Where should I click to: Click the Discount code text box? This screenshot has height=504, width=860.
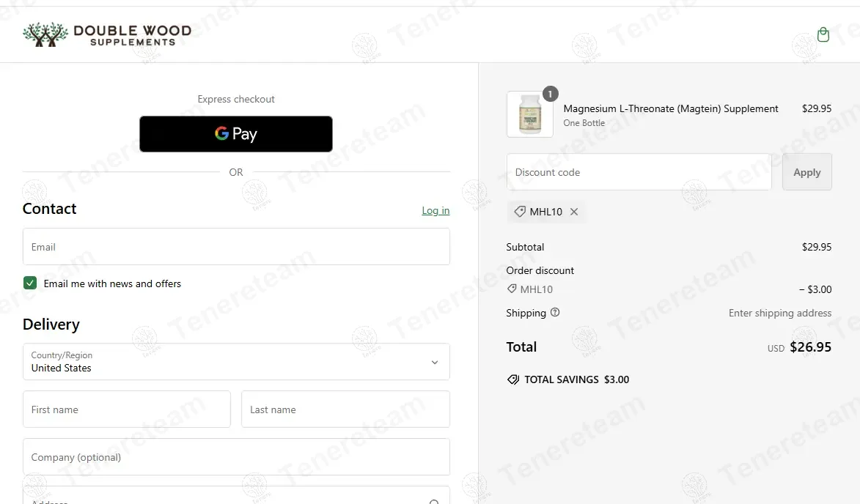639,172
